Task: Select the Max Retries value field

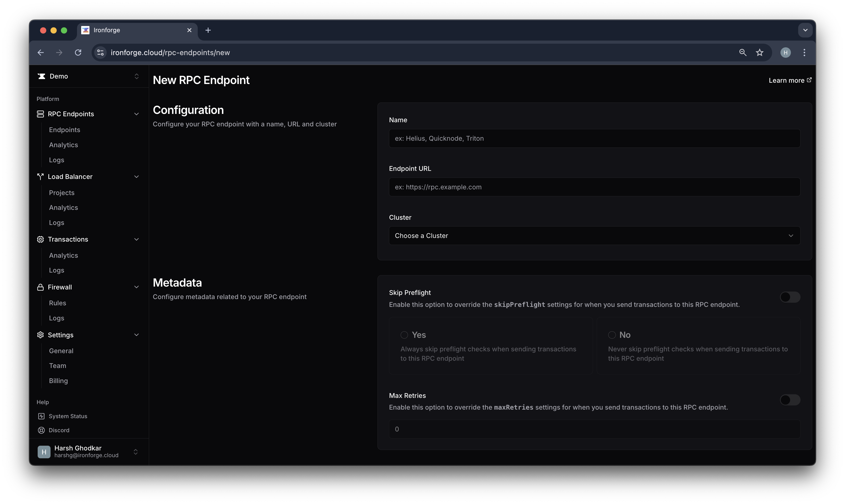Action: (x=594, y=429)
